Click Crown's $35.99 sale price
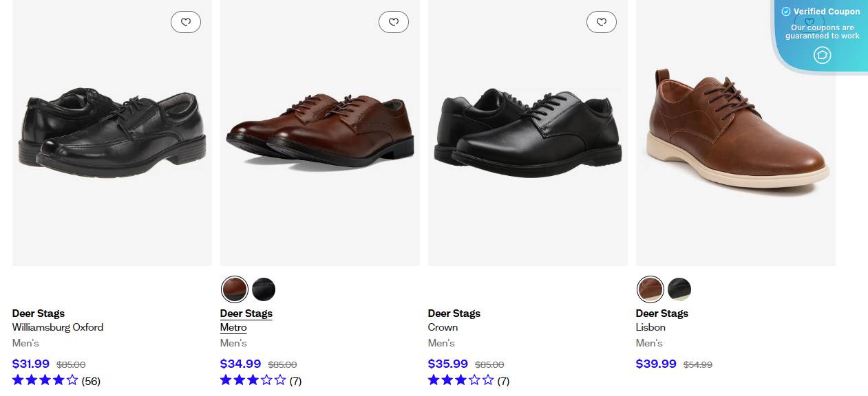Viewport: 868px width, 396px height. 448,364
